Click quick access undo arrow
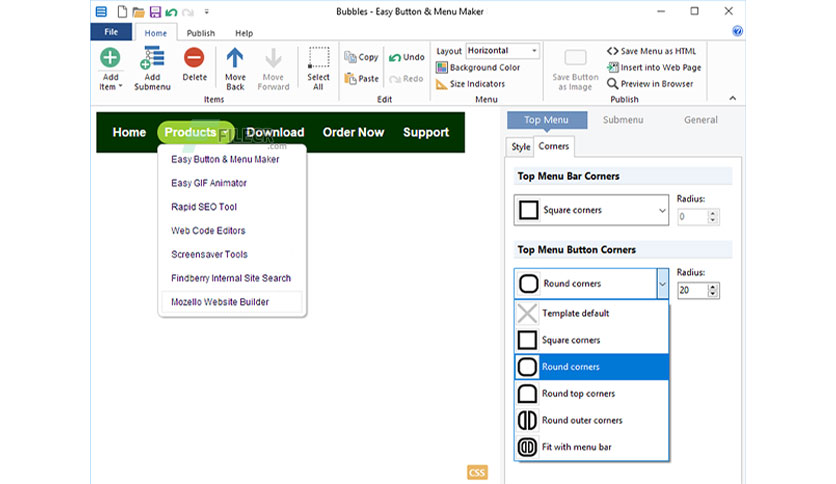The image size is (836, 484). [x=171, y=12]
